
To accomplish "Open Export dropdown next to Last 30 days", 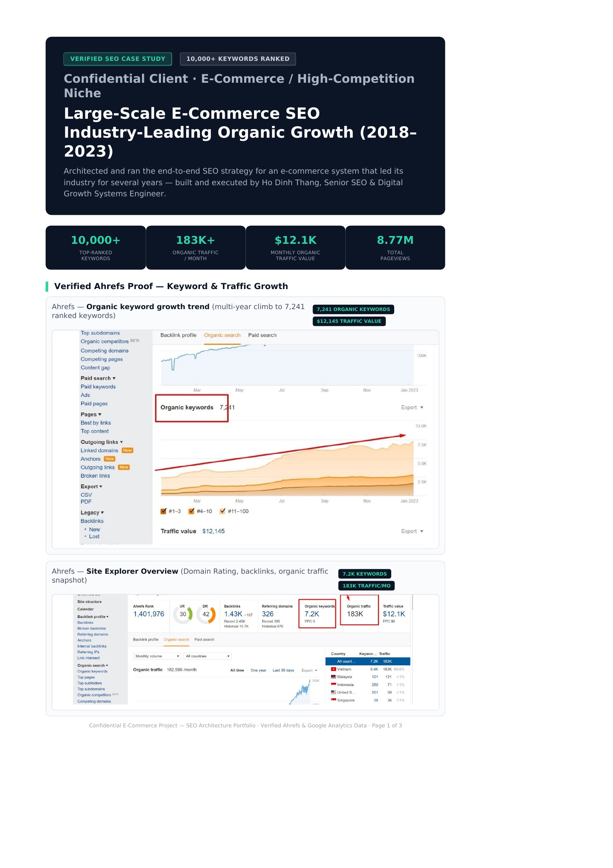I will point(309,670).
